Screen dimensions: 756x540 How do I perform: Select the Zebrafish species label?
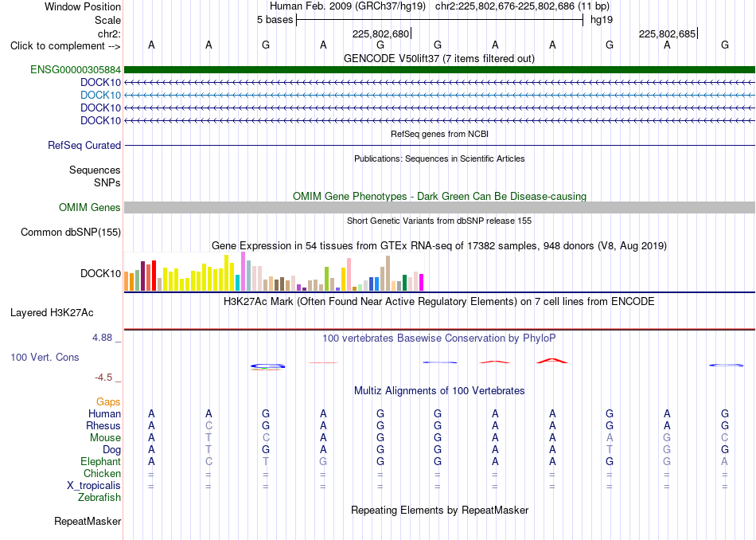tap(99, 497)
